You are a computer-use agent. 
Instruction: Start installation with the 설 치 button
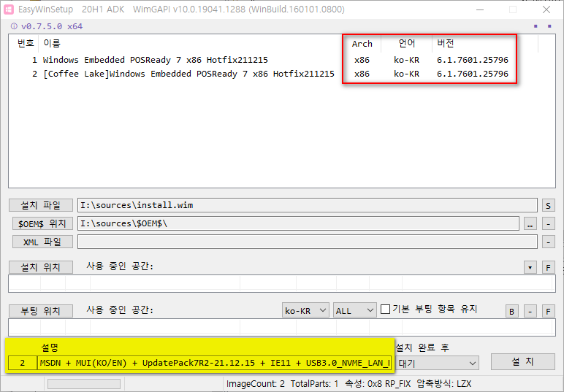(x=522, y=361)
